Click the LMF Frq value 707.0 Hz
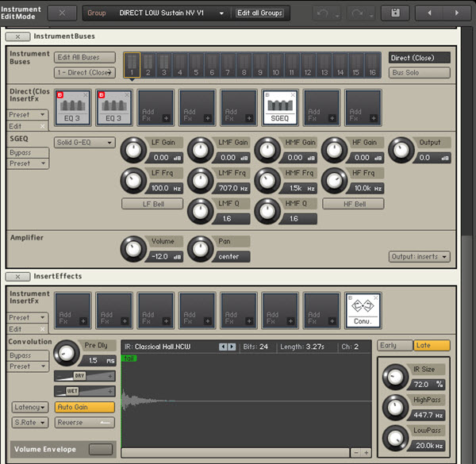The image size is (476, 464). 233,188
